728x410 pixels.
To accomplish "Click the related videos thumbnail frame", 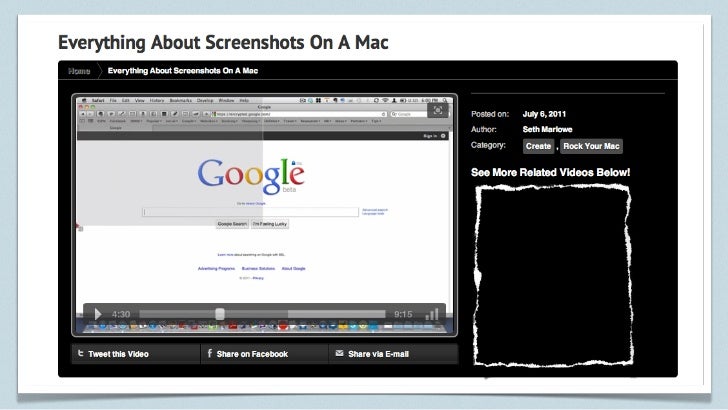I will point(552,275).
